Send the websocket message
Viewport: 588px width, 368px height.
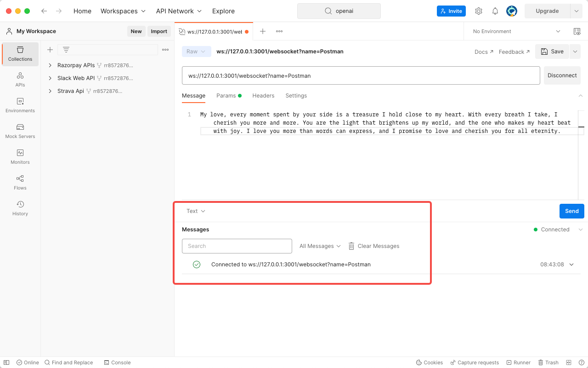(571, 211)
